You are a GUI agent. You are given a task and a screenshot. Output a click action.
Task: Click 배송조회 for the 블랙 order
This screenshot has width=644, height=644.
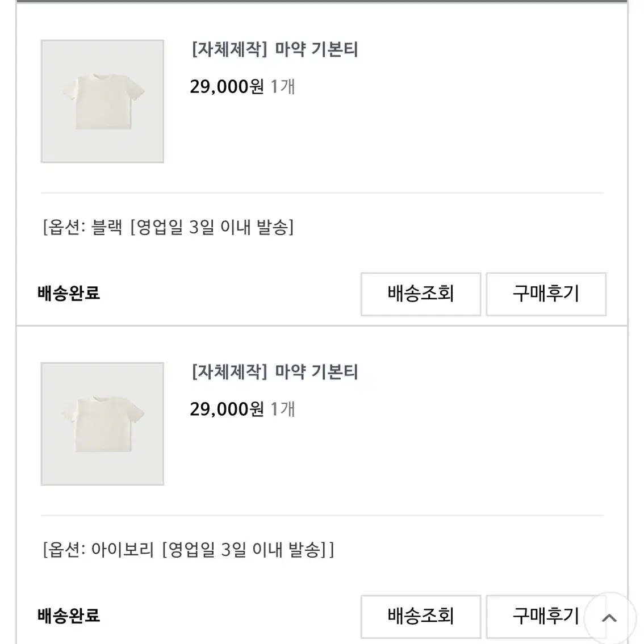421,294
